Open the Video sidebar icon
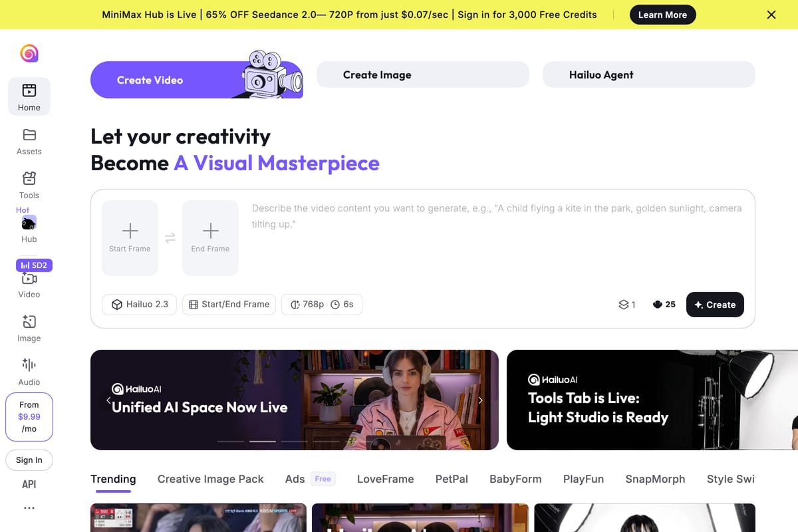798x532 pixels. pyautogui.click(x=29, y=279)
